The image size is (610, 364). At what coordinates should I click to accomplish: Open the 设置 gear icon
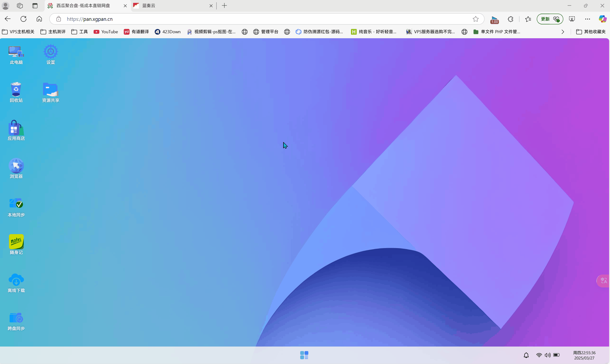tap(51, 52)
